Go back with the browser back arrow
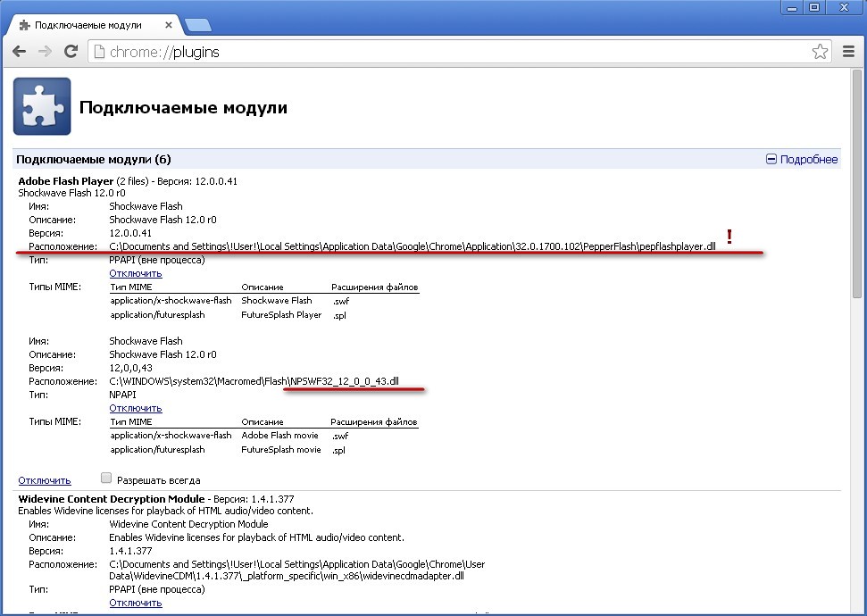The height and width of the screenshot is (616, 867). (x=20, y=52)
